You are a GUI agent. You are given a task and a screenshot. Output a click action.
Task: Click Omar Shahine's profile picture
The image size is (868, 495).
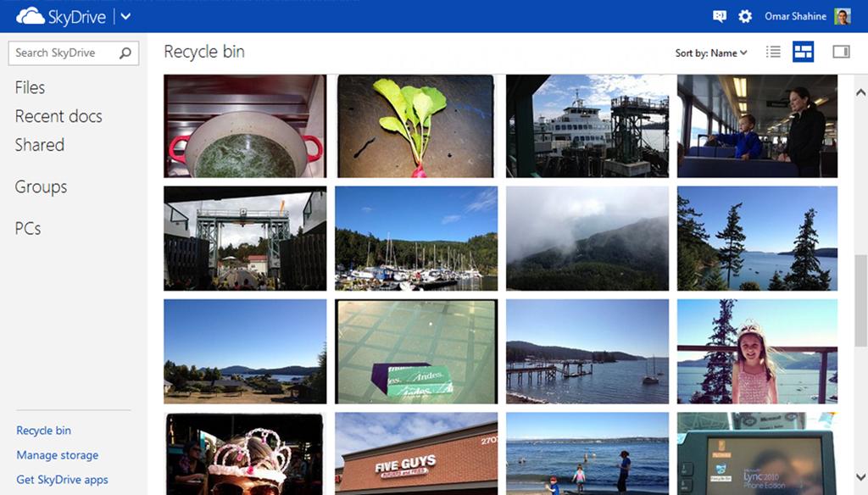[x=843, y=17]
